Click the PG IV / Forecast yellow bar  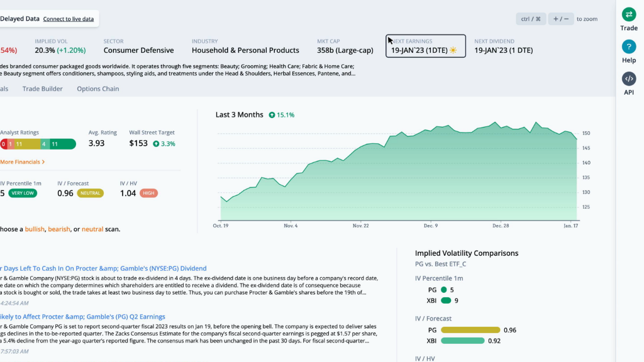(470, 330)
